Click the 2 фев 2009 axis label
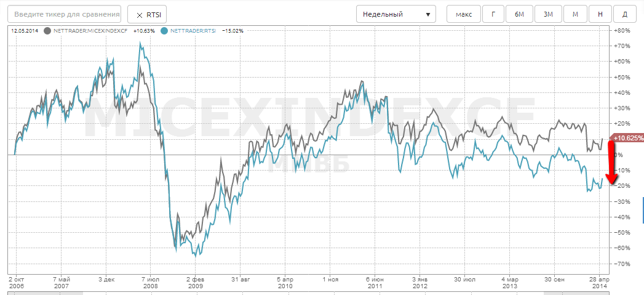The height and width of the screenshot is (295, 644). tap(195, 282)
